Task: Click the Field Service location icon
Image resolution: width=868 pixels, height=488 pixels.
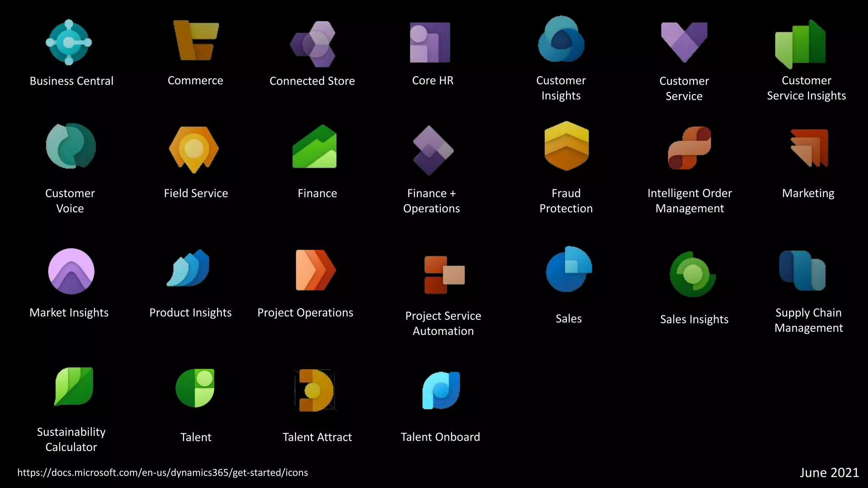Action: pos(194,149)
